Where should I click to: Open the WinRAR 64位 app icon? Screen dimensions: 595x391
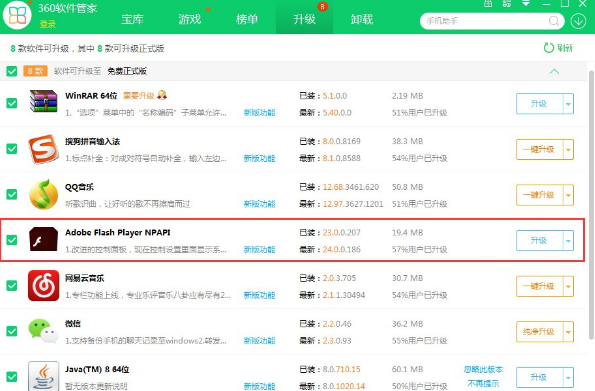(x=43, y=101)
